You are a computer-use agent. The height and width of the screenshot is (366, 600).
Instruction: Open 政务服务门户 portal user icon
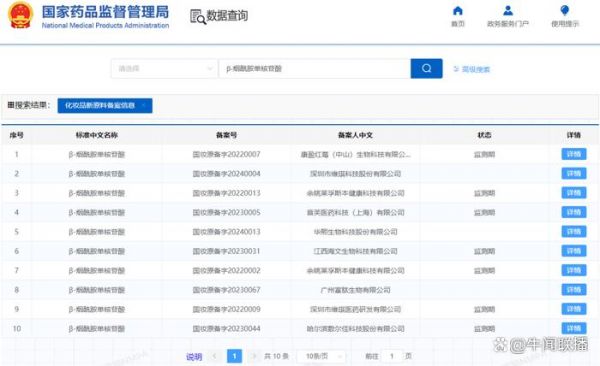point(508,11)
